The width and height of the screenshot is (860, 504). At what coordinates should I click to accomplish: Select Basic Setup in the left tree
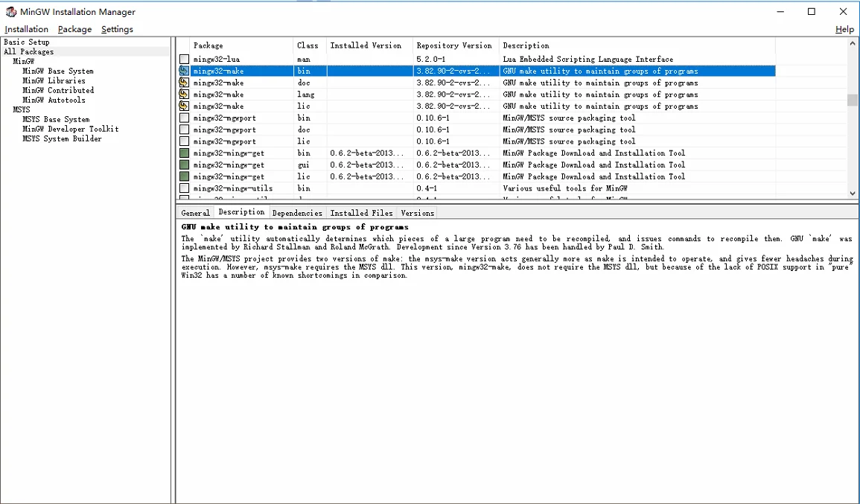(26, 42)
